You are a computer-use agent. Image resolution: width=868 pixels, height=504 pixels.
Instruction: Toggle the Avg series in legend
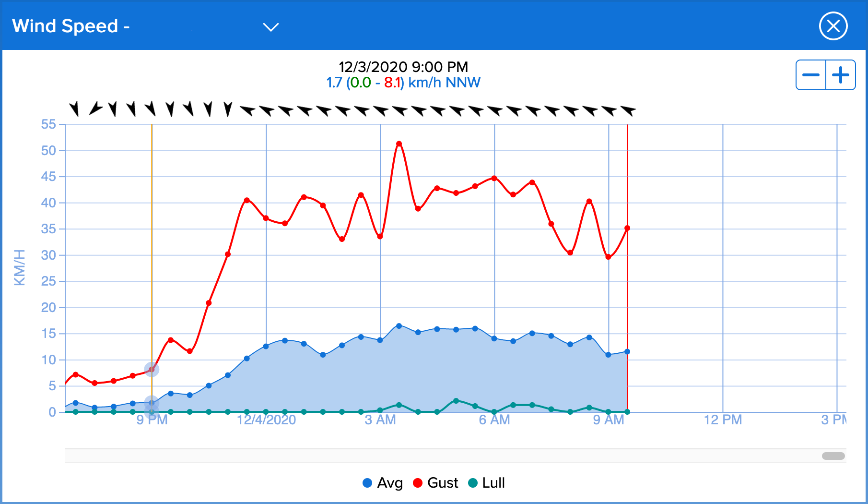tap(383, 483)
